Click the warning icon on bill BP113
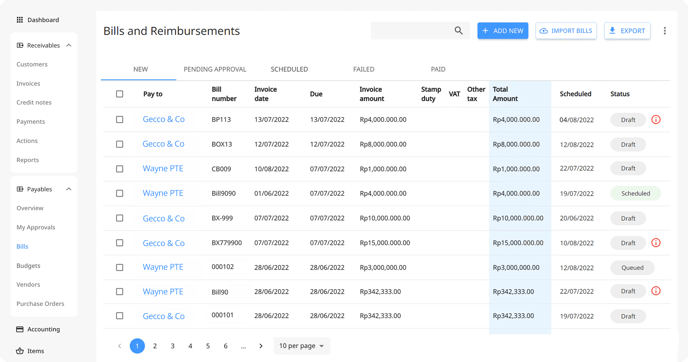This screenshot has width=688, height=362. (656, 119)
